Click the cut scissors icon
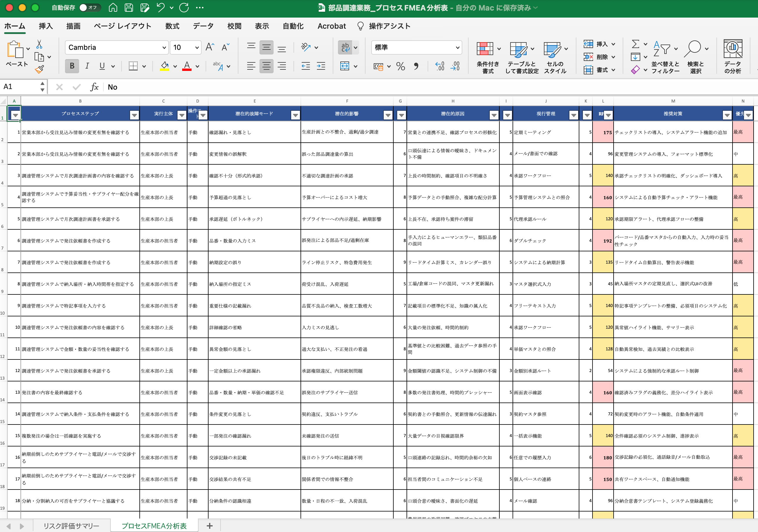 point(39,44)
